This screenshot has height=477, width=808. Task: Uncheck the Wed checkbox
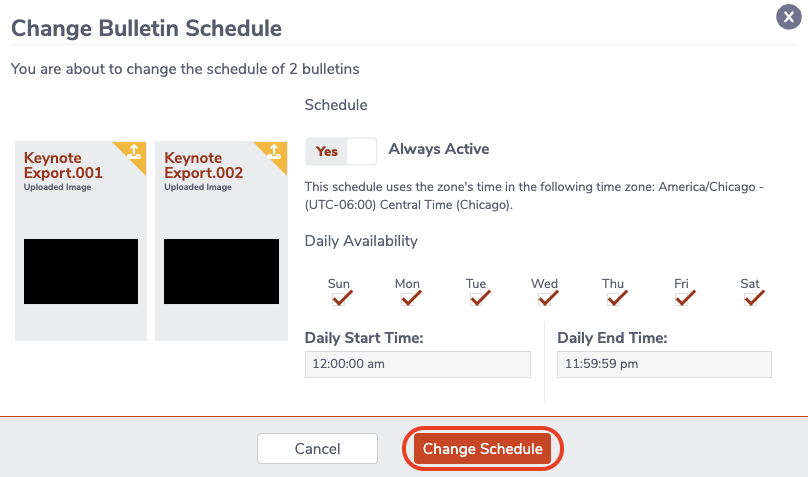click(545, 299)
